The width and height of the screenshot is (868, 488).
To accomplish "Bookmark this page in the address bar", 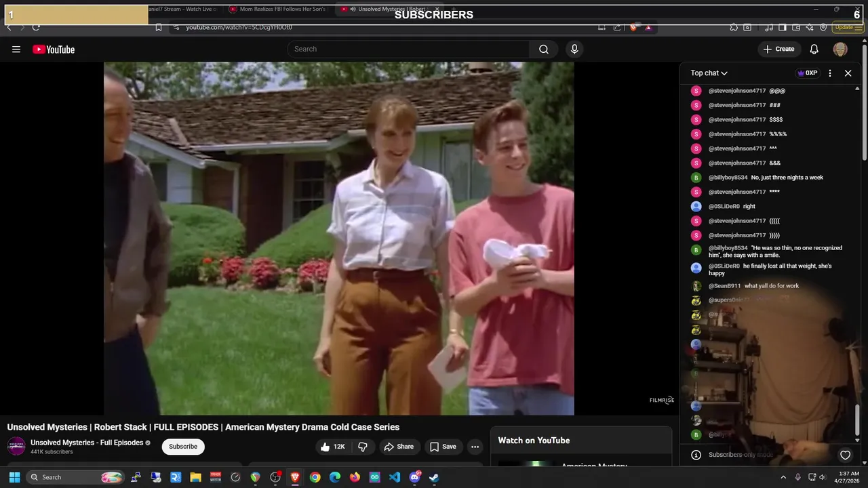I will click(159, 27).
